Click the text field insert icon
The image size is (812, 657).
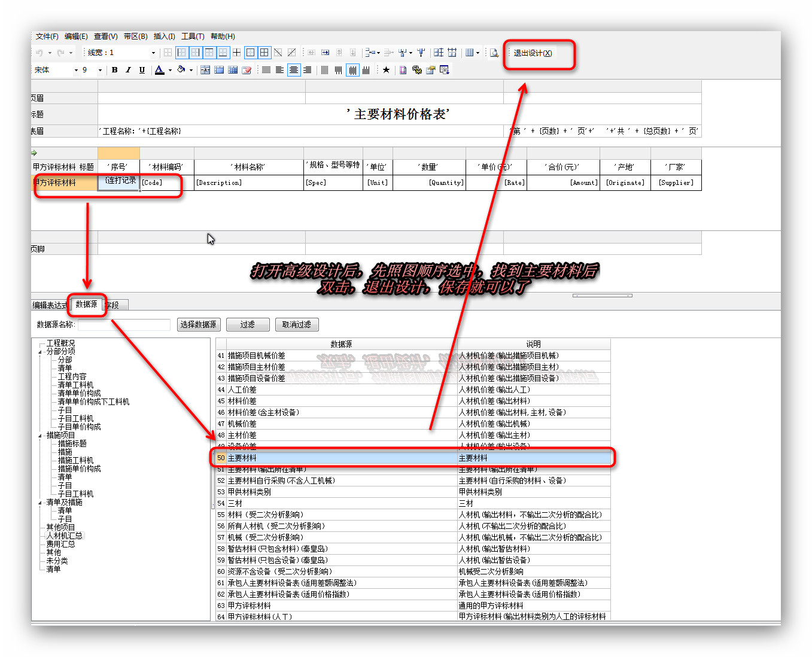(205, 70)
